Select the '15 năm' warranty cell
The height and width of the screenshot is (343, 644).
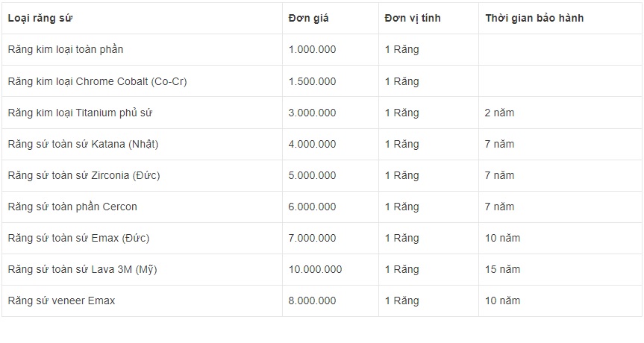502,269
